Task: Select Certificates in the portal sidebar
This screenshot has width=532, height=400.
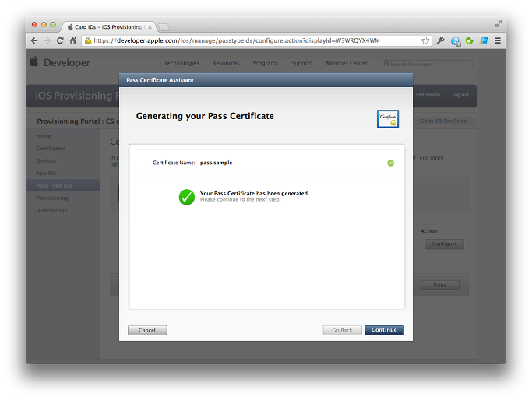Action: coord(51,149)
